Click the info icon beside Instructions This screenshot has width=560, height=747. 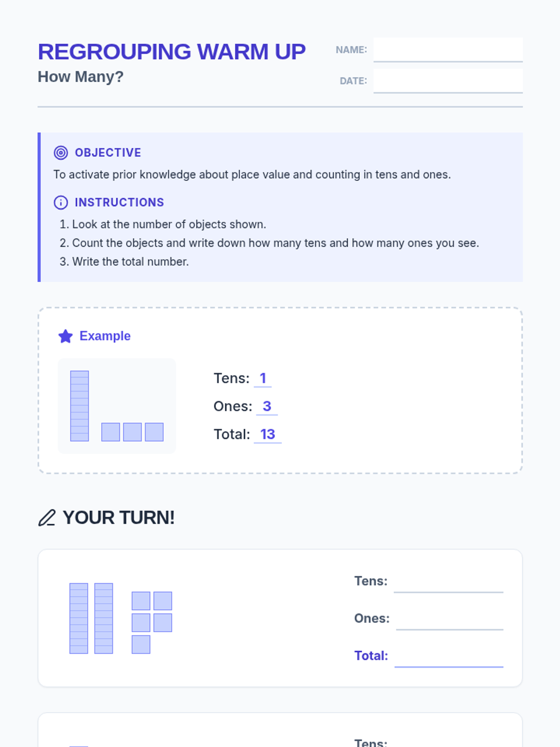61,202
